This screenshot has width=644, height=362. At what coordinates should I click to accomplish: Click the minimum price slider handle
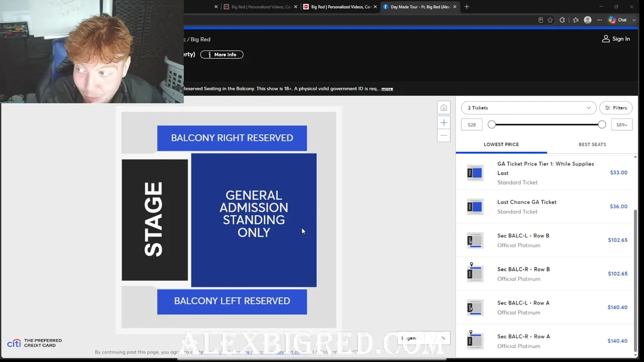492,125
